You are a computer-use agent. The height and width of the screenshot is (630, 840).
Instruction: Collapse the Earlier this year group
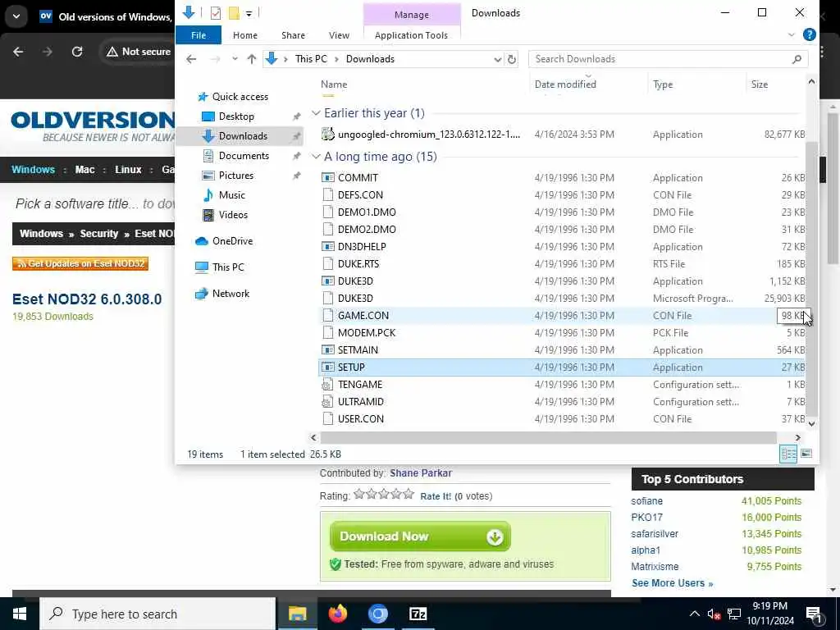tap(316, 113)
